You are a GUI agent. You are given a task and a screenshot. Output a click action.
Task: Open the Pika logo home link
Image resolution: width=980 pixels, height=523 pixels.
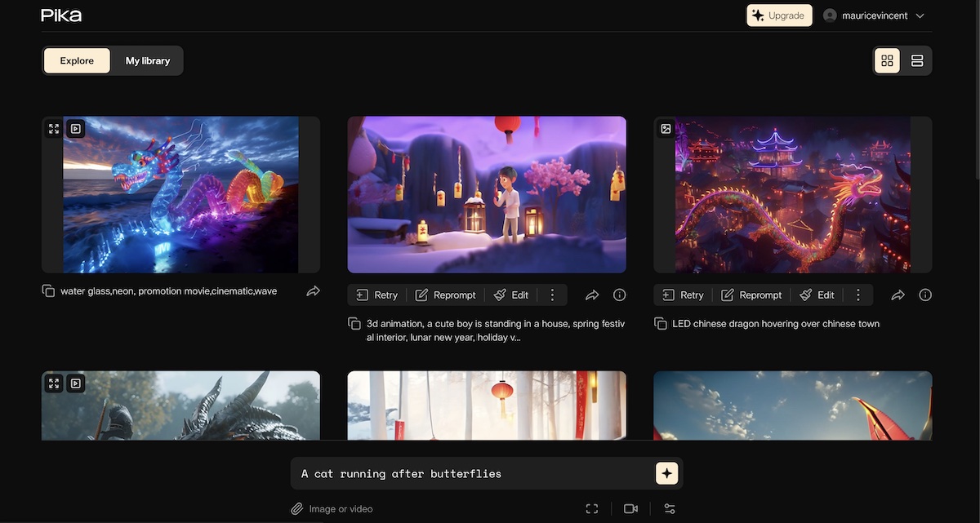[x=61, y=16]
